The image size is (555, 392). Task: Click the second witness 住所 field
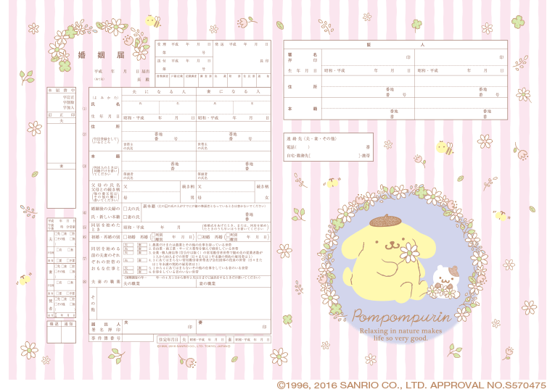pos(461,87)
